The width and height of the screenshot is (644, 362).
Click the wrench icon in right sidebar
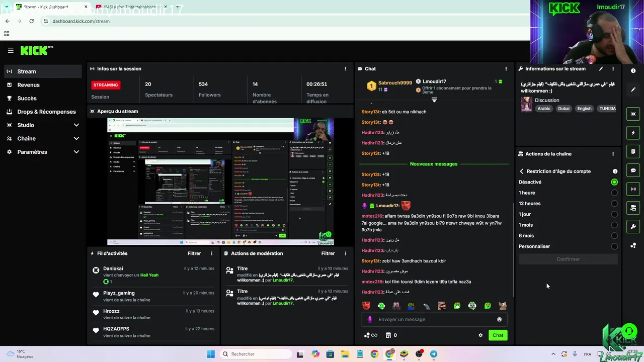tap(633, 226)
